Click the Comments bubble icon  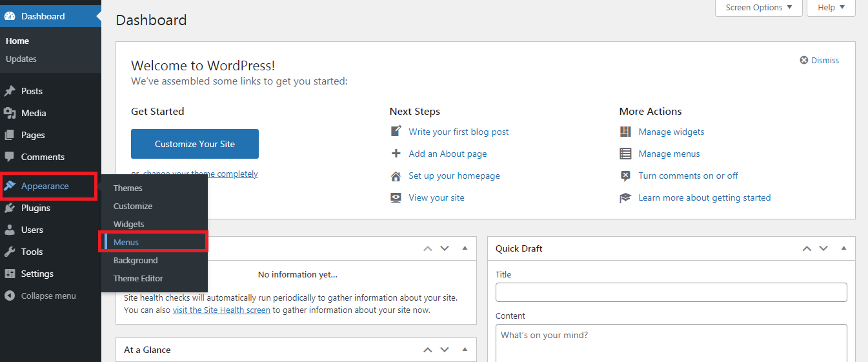point(10,157)
